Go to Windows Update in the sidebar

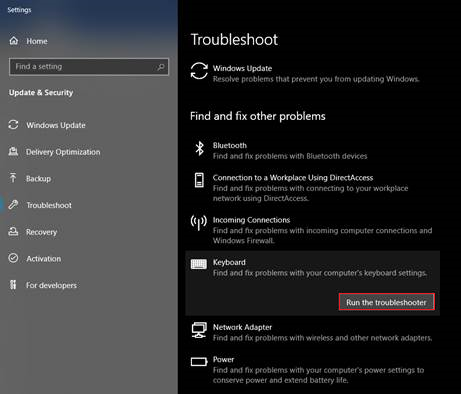pos(56,125)
